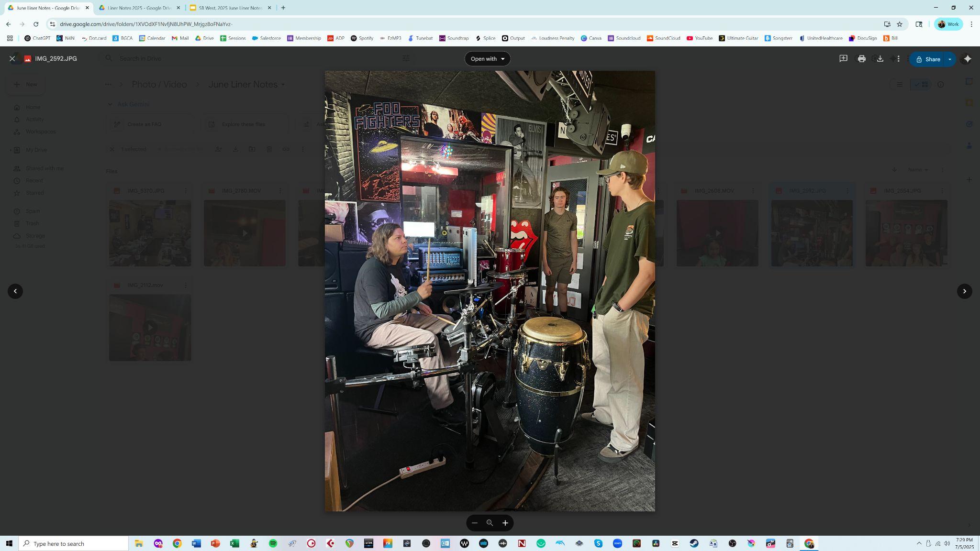Show hidden system tray icons
The height and width of the screenshot is (551, 980).
(x=919, y=543)
